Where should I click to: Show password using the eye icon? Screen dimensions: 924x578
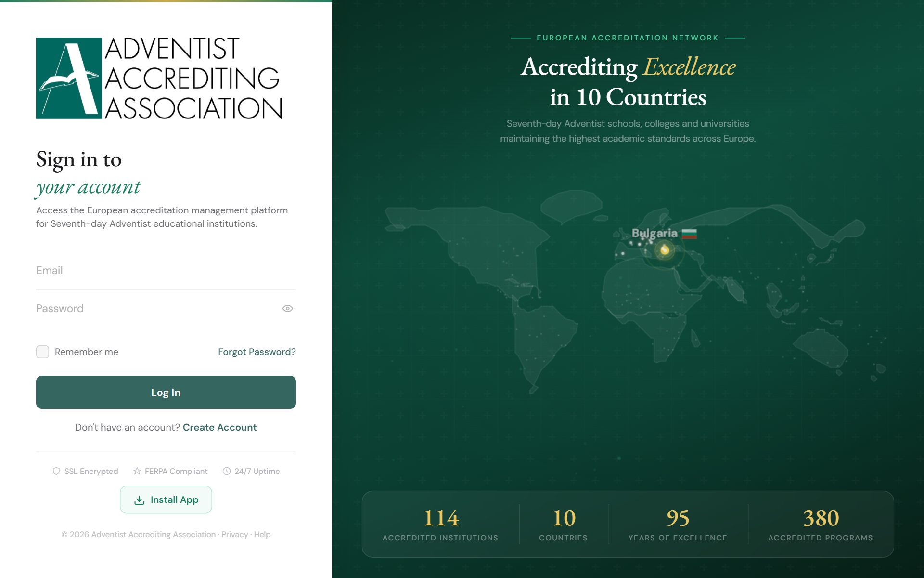click(x=287, y=309)
